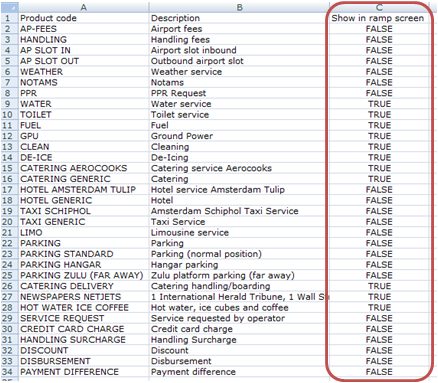This screenshot has height=383, width=438.
Task: Select the 'Product code' header cell
Action: pyautogui.click(x=84, y=18)
